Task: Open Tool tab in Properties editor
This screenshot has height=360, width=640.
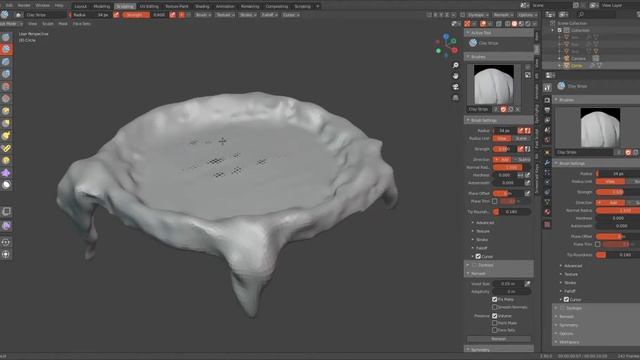Action: pos(547,87)
